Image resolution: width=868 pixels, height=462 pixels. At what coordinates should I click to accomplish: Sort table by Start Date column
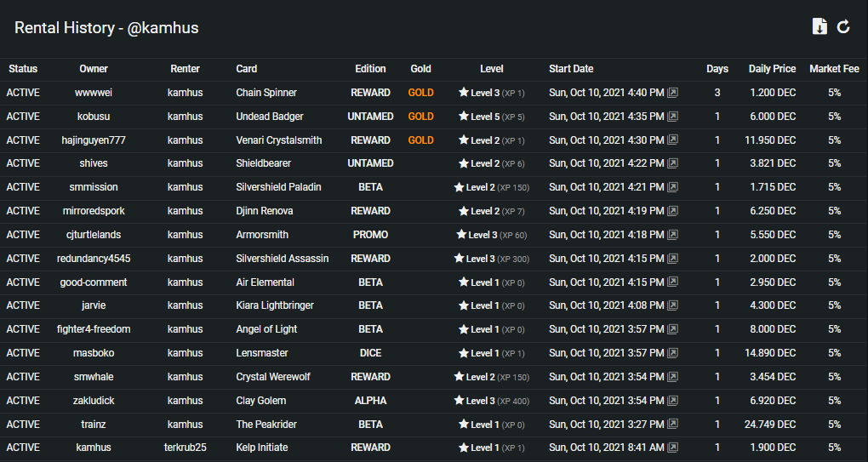571,69
